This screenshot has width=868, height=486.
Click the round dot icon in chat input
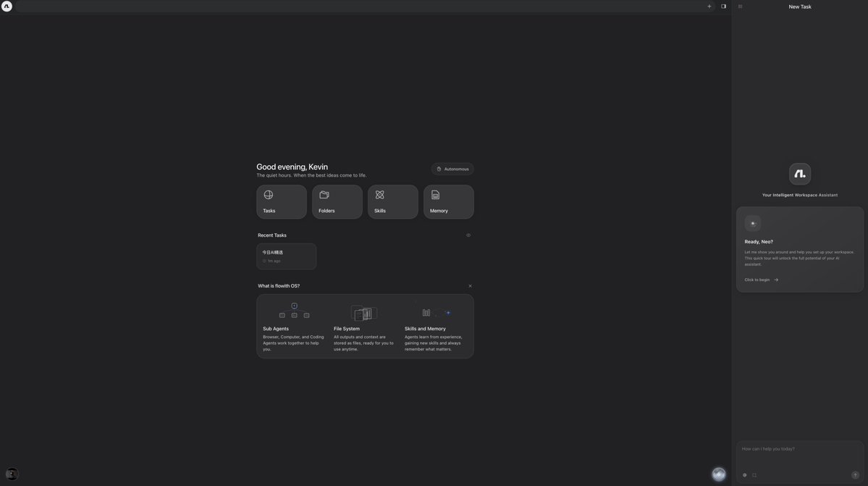click(744, 475)
